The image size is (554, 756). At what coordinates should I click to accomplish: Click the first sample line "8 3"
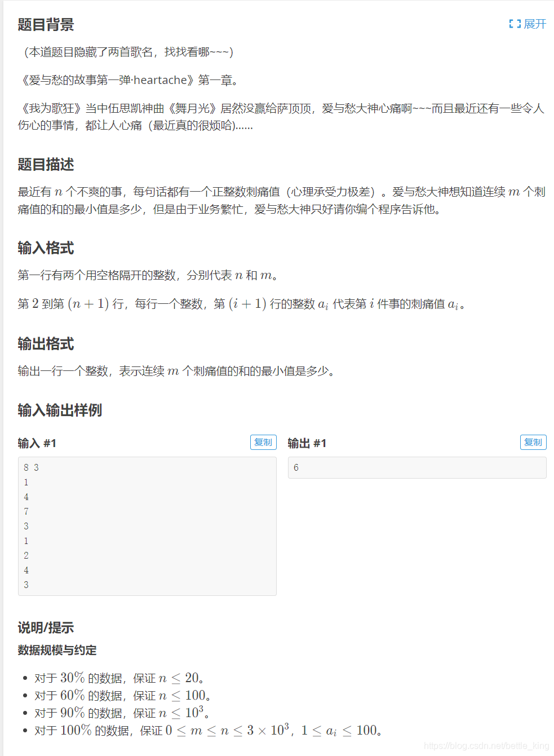point(31,467)
